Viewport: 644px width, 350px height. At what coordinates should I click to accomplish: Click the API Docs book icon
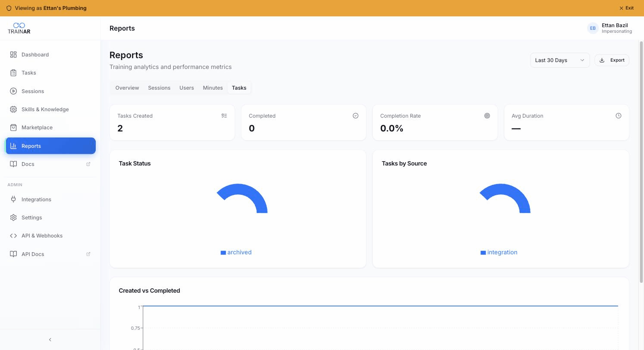tap(13, 254)
